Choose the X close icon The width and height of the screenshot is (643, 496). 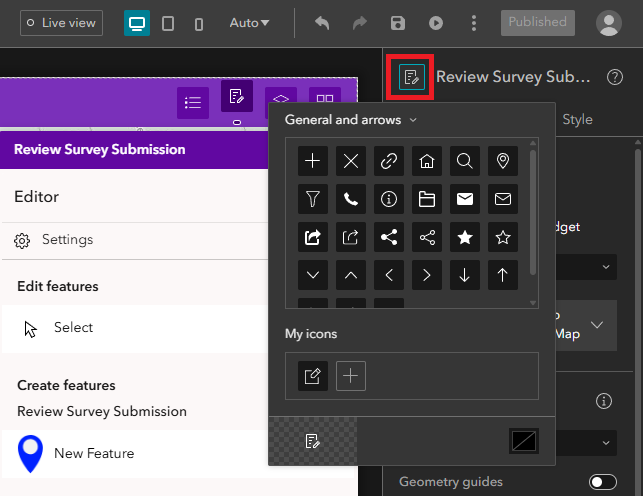click(x=351, y=161)
